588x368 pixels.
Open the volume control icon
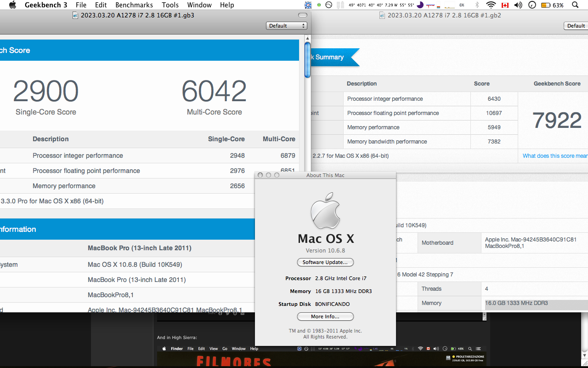point(518,5)
